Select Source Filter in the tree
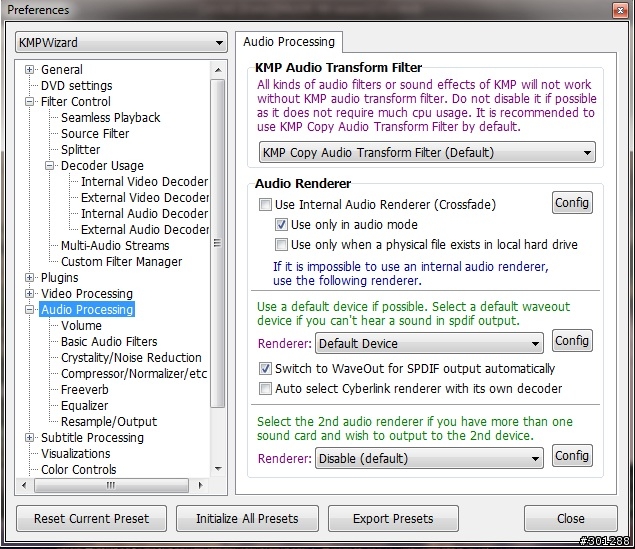The height and width of the screenshot is (549, 635). tap(95, 134)
